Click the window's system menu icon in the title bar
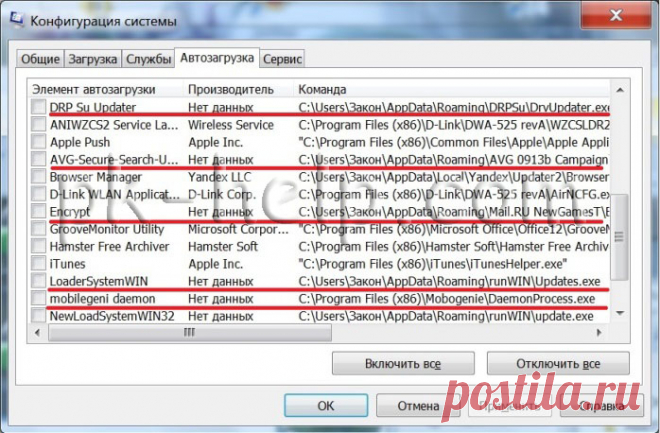The image size is (660, 433). [17, 20]
